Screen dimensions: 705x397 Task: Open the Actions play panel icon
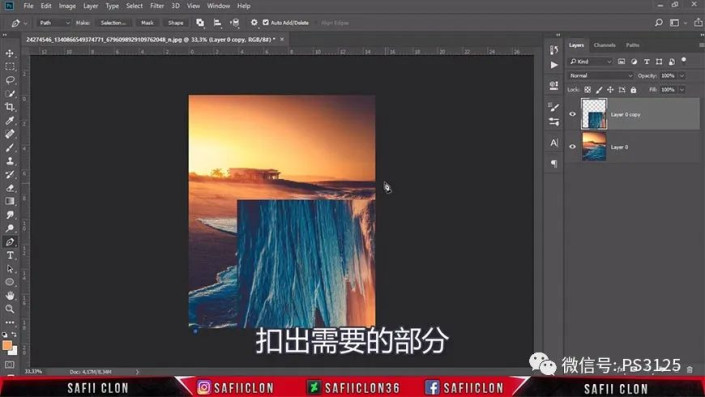(x=554, y=65)
